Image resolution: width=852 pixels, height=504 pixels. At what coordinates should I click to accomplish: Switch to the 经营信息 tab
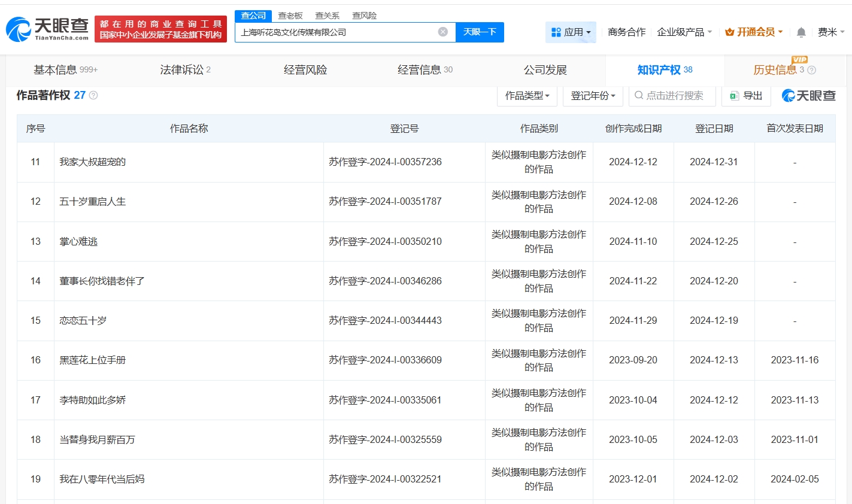coord(425,70)
